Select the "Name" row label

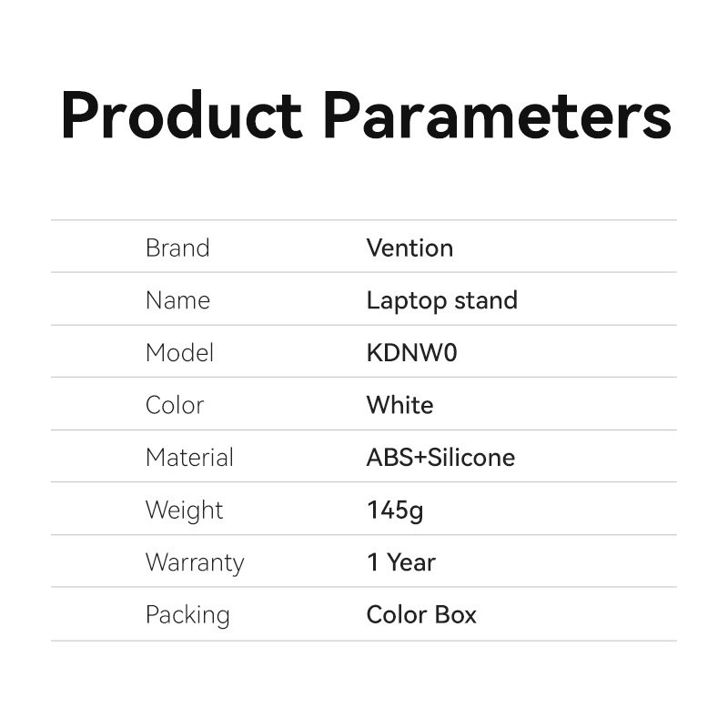[177, 300]
